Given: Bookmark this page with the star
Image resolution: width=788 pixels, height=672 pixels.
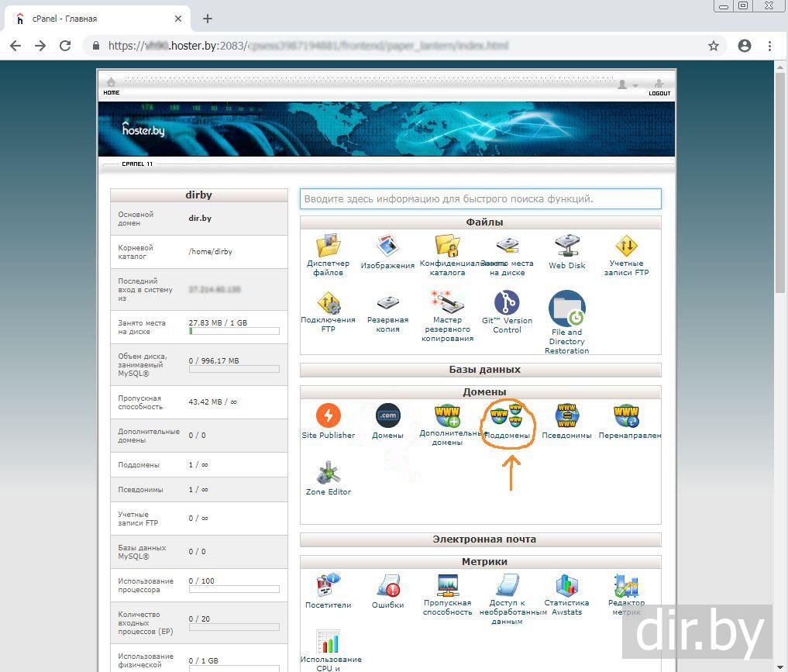Looking at the screenshot, I should tap(713, 46).
